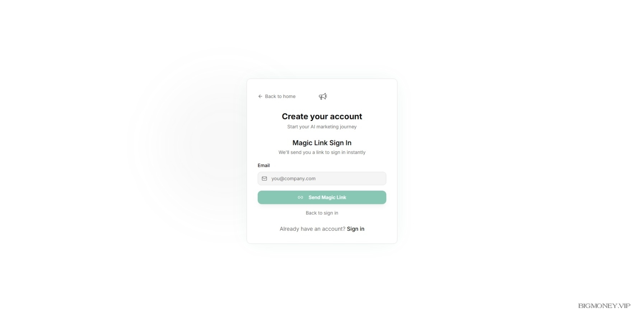Click the left arrow icon beside Back to home
Image resolution: width=644 pixels, height=322 pixels.
[x=260, y=96]
